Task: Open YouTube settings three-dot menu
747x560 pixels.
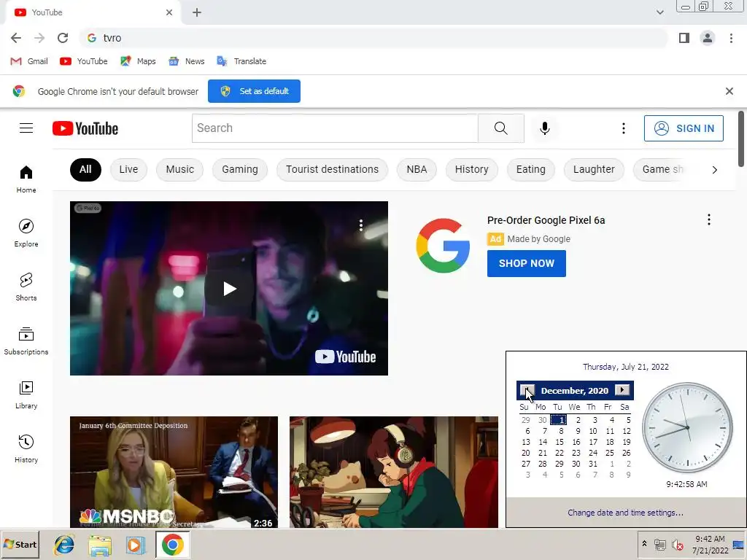Action: coord(623,128)
